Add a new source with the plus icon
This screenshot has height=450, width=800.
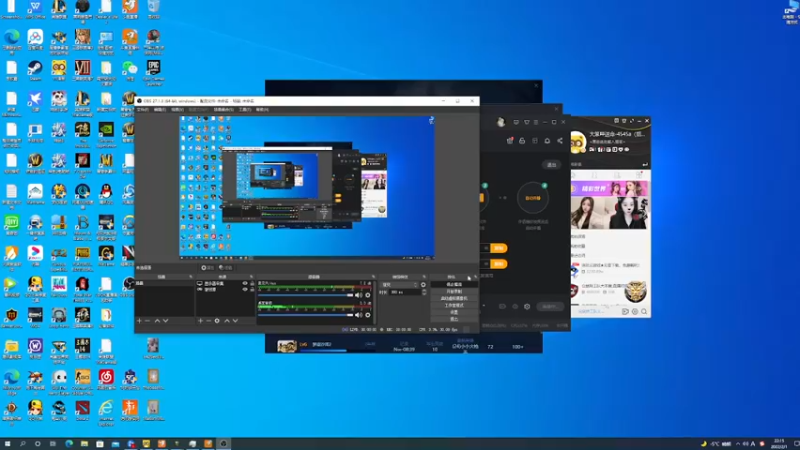pos(201,321)
